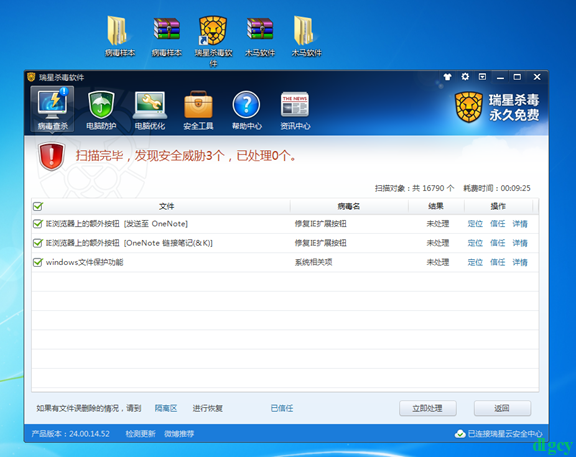Sort by the 文件 column header

pyautogui.click(x=166, y=206)
